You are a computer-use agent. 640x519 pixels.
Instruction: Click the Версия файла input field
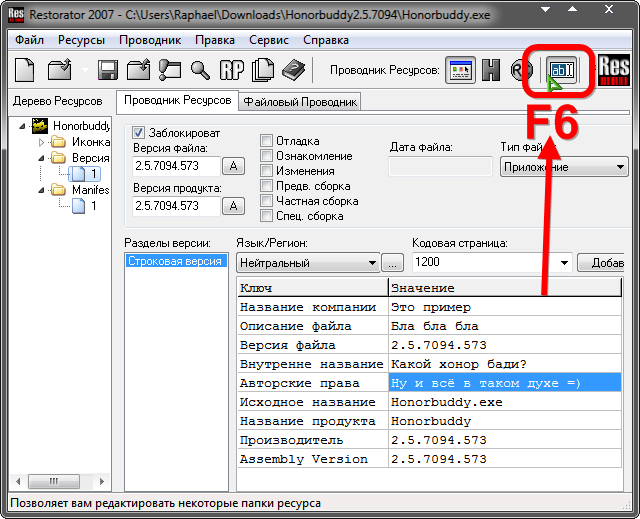pos(176,166)
